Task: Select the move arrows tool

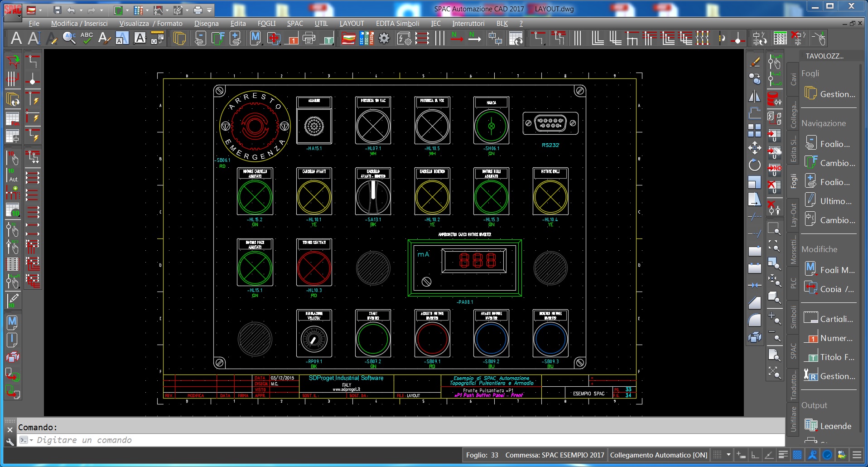Action: [x=755, y=148]
